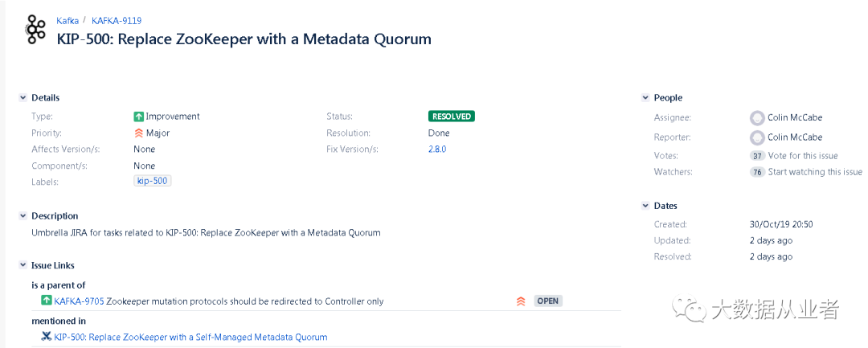Open the KAFKA-9705 linked issue

79,301
